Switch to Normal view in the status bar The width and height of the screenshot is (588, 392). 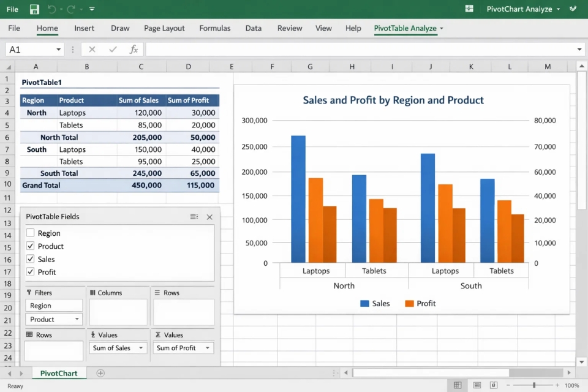[x=457, y=384]
